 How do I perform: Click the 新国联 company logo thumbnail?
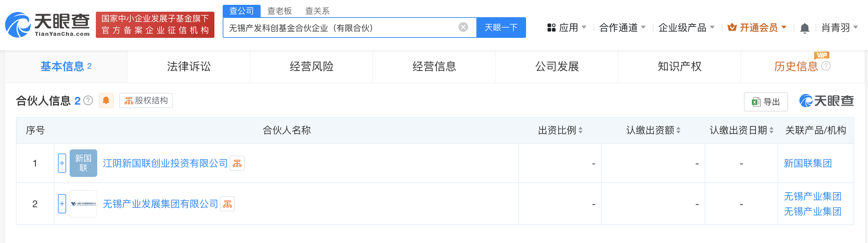pyautogui.click(x=83, y=163)
